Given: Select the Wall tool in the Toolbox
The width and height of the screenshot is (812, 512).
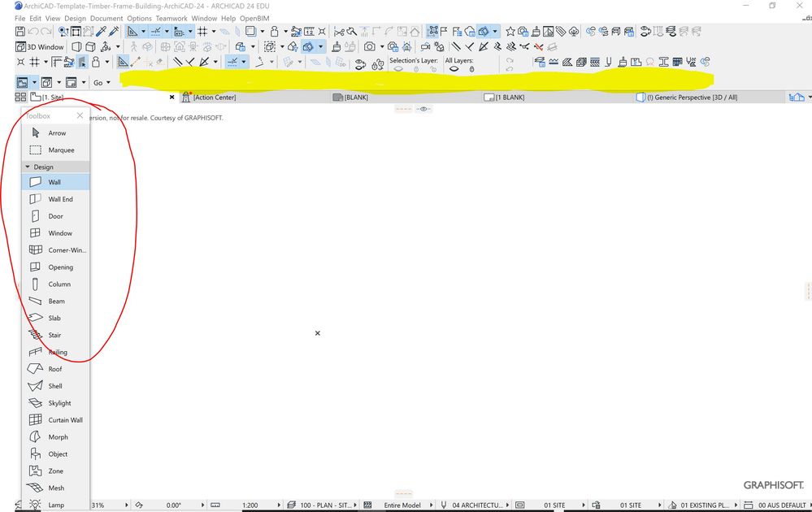Looking at the screenshot, I should pyautogui.click(x=56, y=182).
